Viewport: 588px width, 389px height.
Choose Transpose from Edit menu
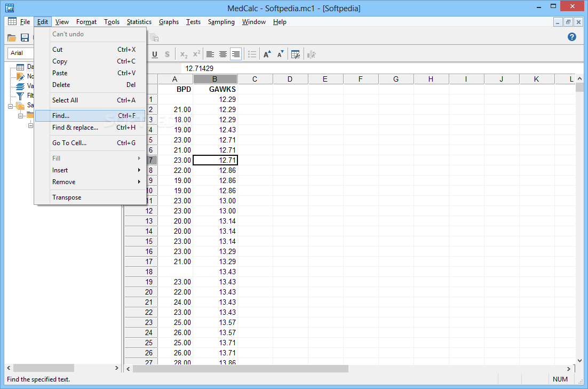click(90, 197)
